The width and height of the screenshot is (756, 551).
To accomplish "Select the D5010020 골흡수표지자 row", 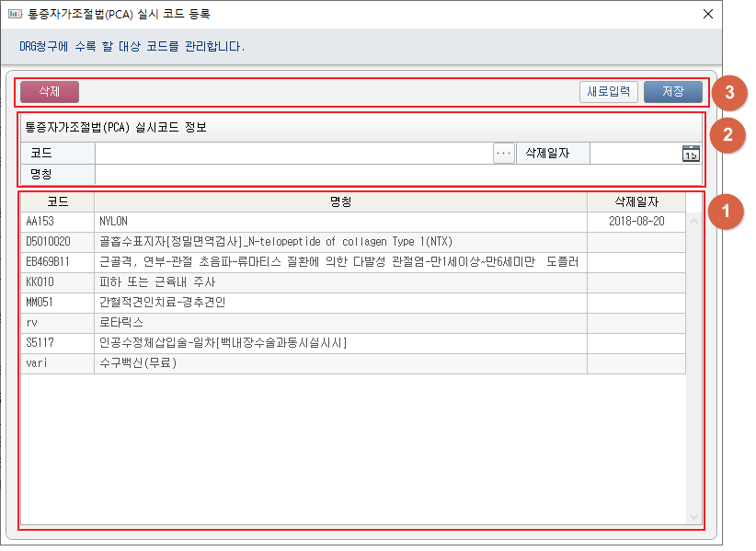I will tap(340, 242).
